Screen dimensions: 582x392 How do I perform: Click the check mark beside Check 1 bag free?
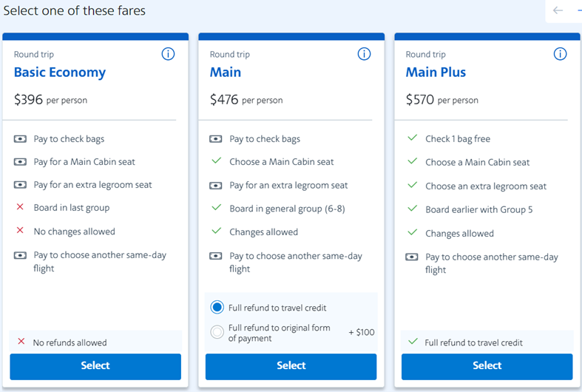pos(413,138)
